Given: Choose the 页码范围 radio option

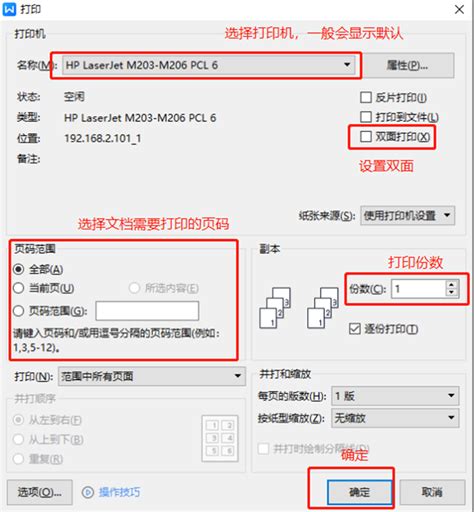Looking at the screenshot, I should pyautogui.click(x=19, y=311).
